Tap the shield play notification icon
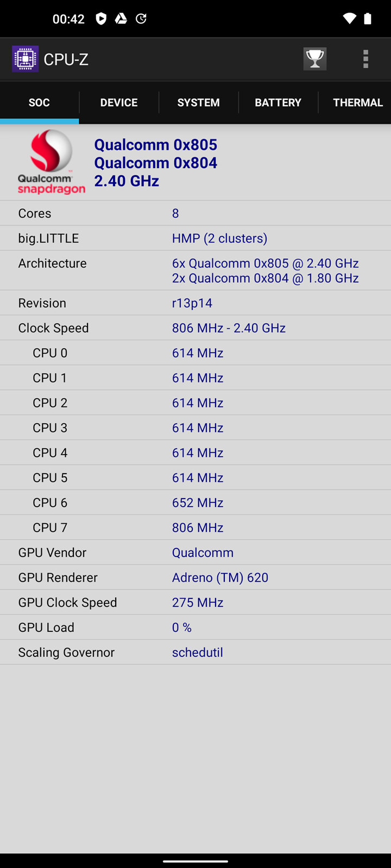This screenshot has height=868, width=391. pos(101,19)
